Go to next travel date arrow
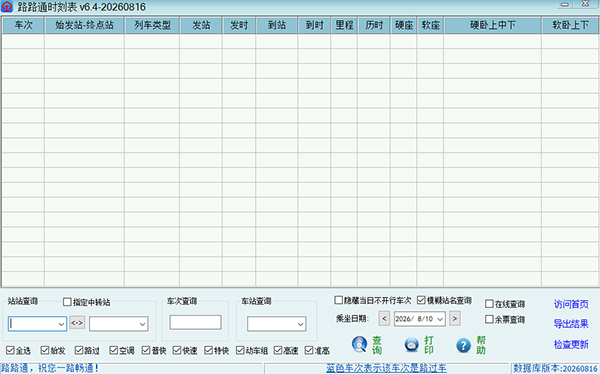The image size is (600, 374). [x=455, y=318]
